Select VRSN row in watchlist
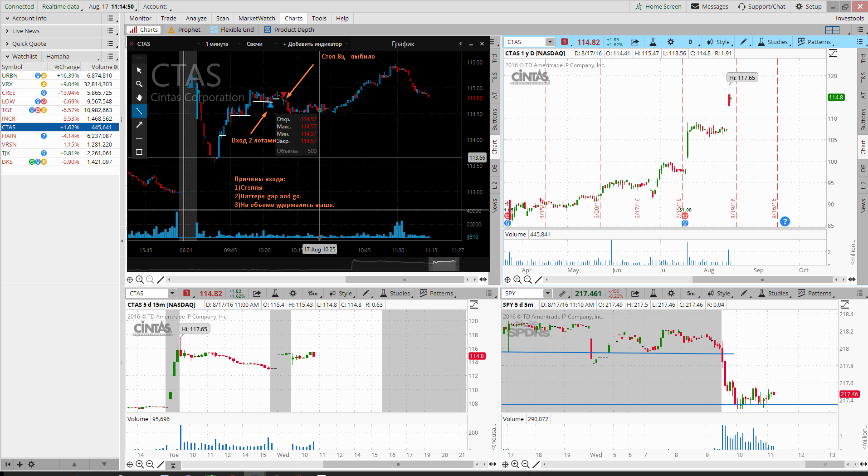Screen dimensions: 868x476 point(60,145)
